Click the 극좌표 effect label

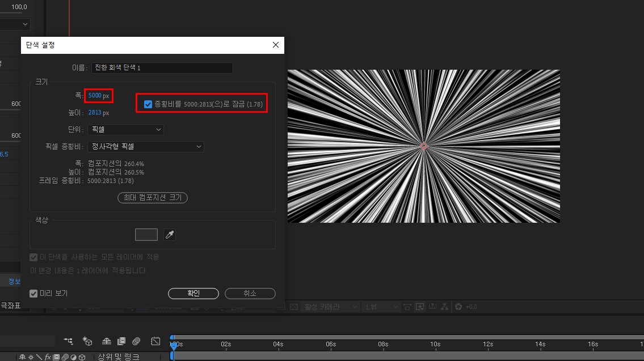point(10,305)
